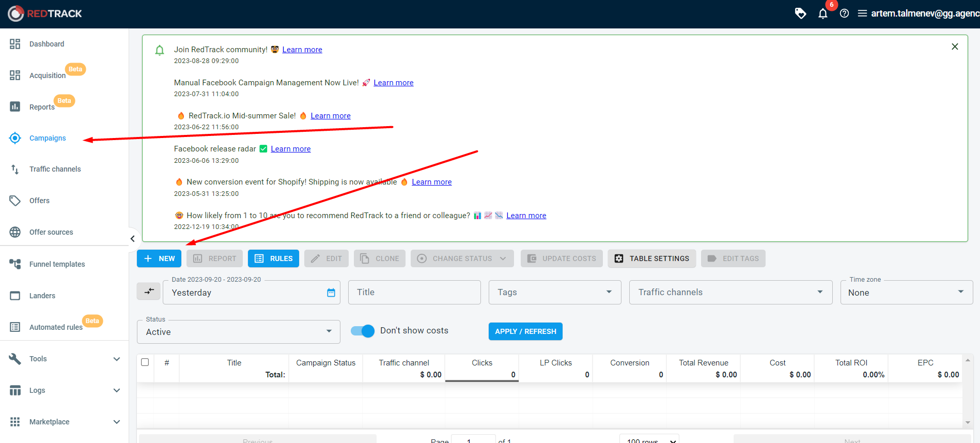Click the Campaigns target icon
The height and width of the screenshot is (443, 980).
point(15,138)
